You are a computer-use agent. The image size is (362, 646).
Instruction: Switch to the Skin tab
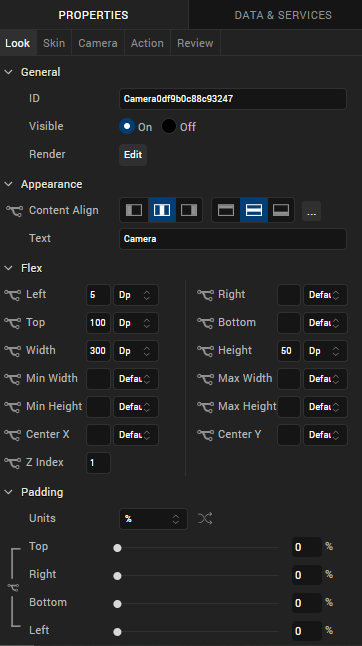54,43
